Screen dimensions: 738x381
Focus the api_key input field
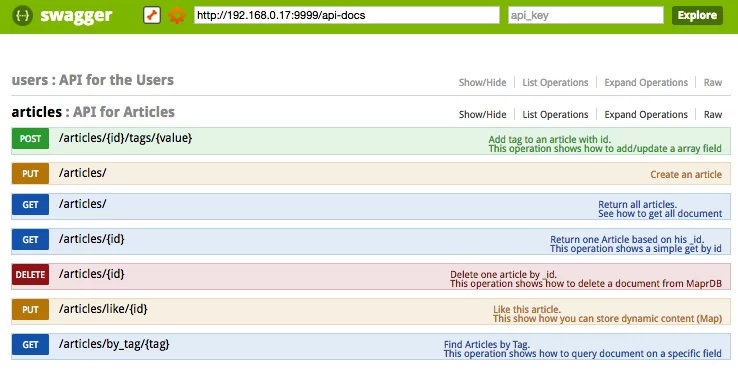pos(586,15)
